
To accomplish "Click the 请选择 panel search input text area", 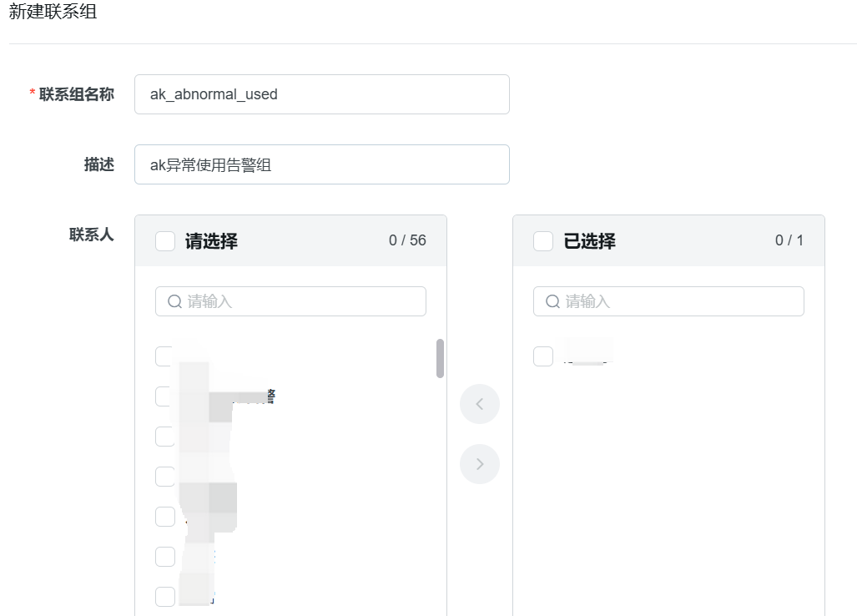I will click(300, 301).
